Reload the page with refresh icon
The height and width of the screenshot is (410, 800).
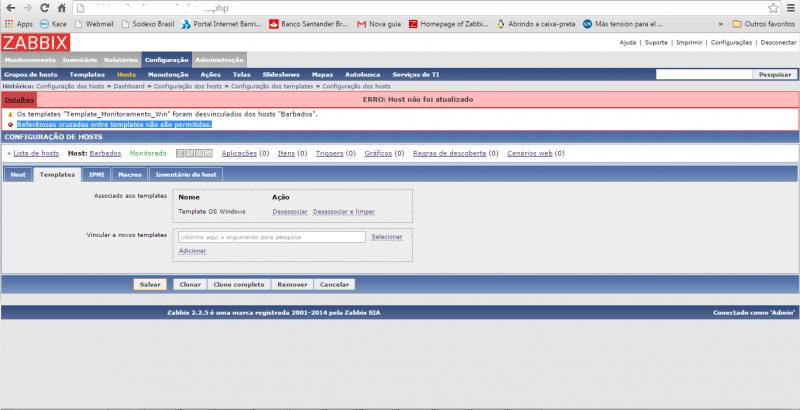(45, 8)
